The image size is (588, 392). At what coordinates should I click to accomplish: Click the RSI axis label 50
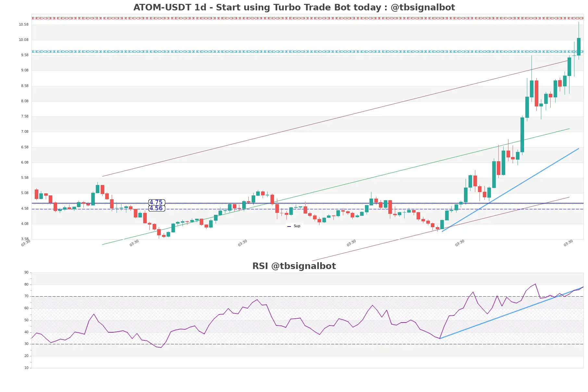pyautogui.click(x=26, y=320)
